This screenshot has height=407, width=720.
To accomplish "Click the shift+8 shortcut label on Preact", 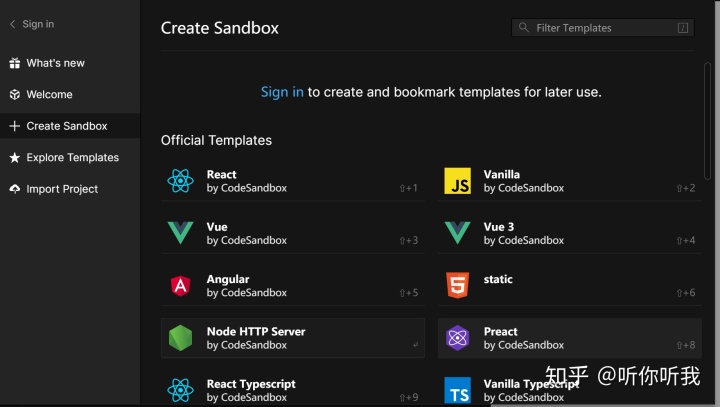I will point(686,345).
